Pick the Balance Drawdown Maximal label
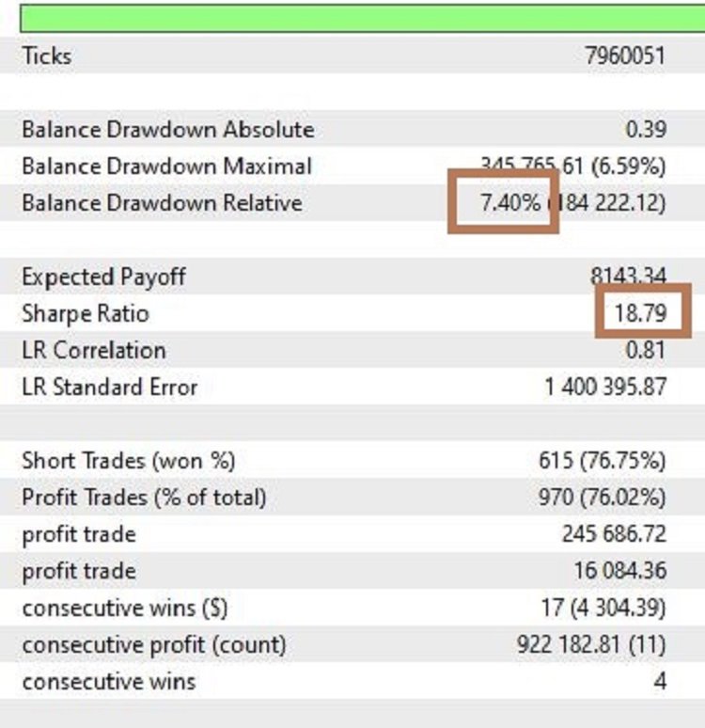This screenshot has height=728, width=705. 165,166
